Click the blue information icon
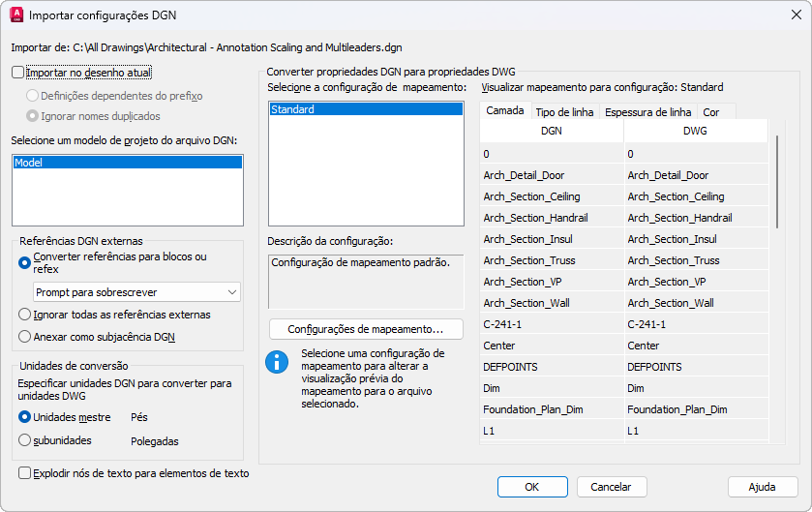The image size is (812, 512). pos(277,362)
